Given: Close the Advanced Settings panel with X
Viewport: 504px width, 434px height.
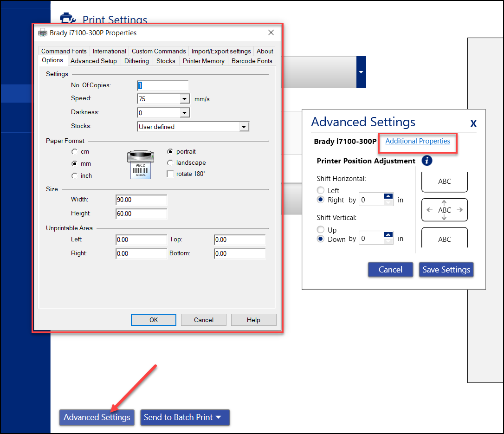Looking at the screenshot, I should [473, 123].
